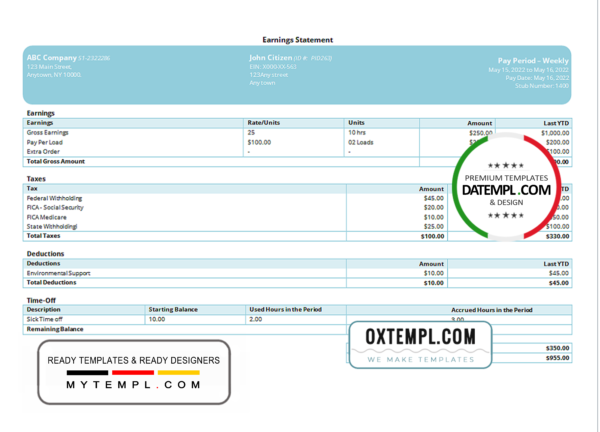Click the $20.00 Social Security amount
Screen dimensions: 600x432
click(x=434, y=207)
